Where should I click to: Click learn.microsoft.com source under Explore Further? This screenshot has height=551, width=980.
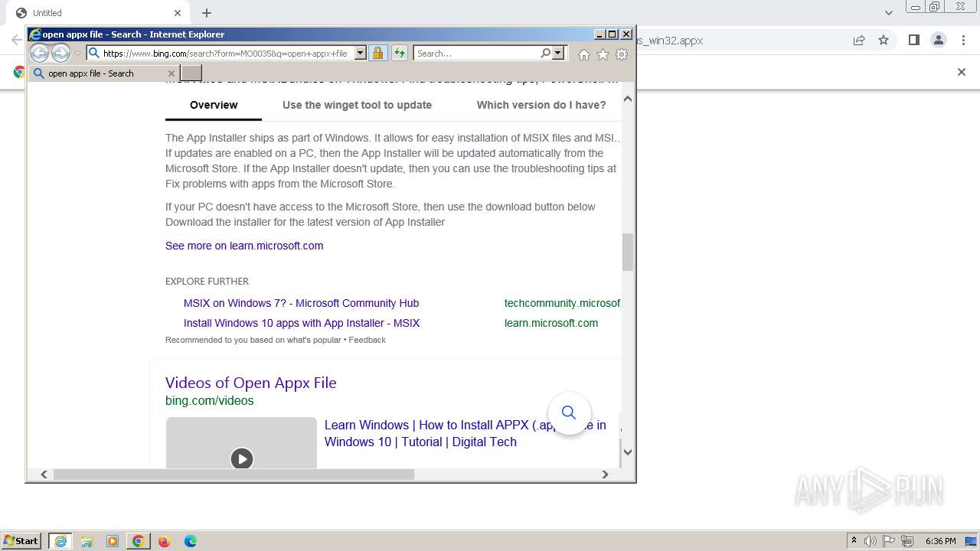pos(551,323)
